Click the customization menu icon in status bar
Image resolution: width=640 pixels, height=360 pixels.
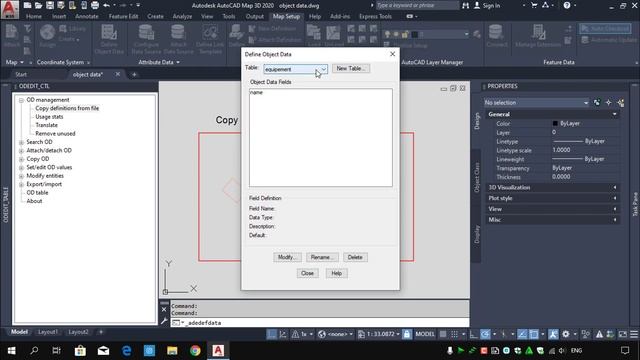tap(634, 334)
